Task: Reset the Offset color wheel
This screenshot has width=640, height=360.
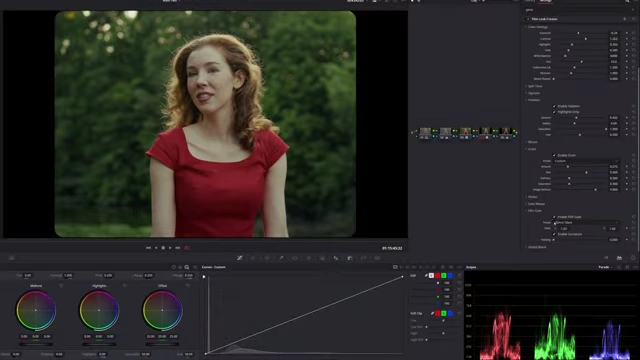Action: pyautogui.click(x=188, y=286)
